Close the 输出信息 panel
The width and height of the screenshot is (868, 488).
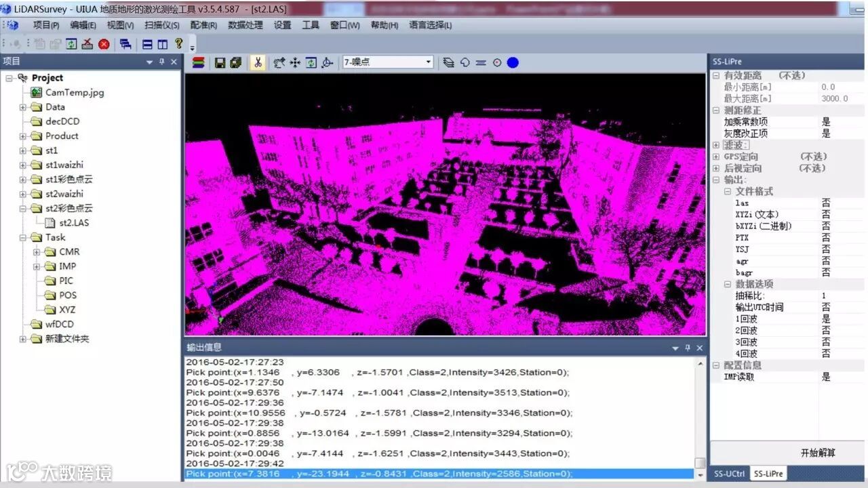[700, 348]
